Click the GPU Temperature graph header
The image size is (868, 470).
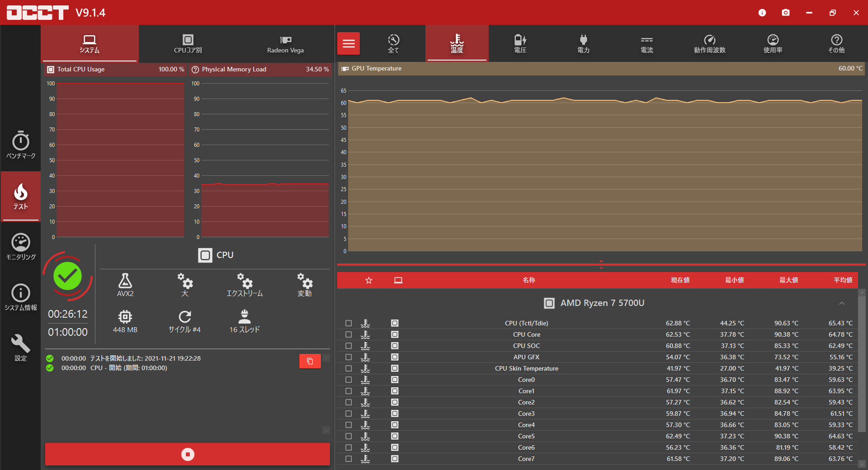point(601,69)
